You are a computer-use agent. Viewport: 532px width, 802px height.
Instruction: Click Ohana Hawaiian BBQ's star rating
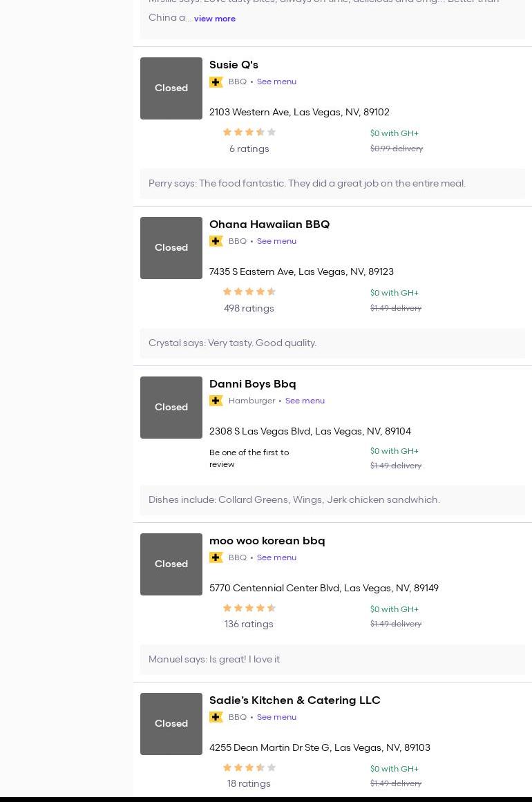(x=249, y=292)
